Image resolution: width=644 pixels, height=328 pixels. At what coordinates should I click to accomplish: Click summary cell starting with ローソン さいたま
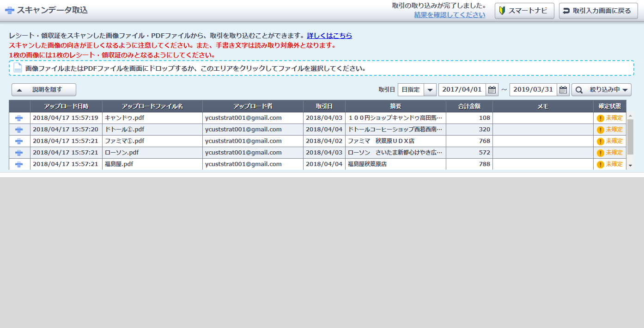[x=395, y=153]
